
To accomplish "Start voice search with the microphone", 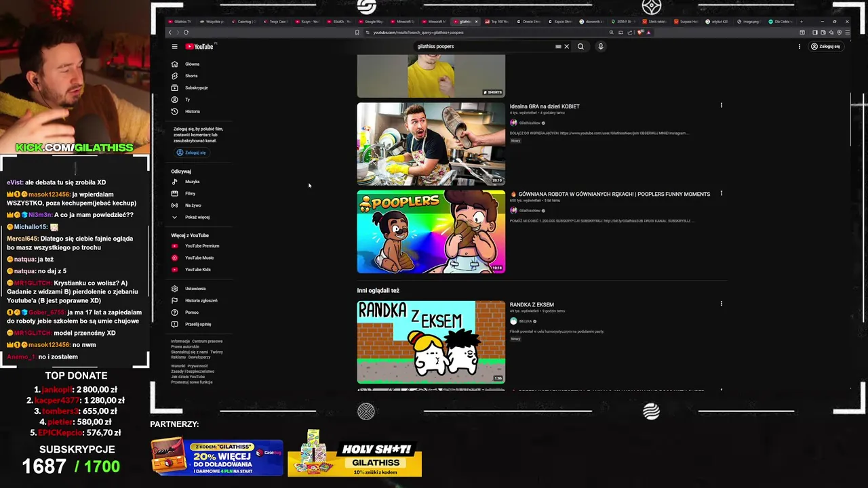I will pos(601,47).
